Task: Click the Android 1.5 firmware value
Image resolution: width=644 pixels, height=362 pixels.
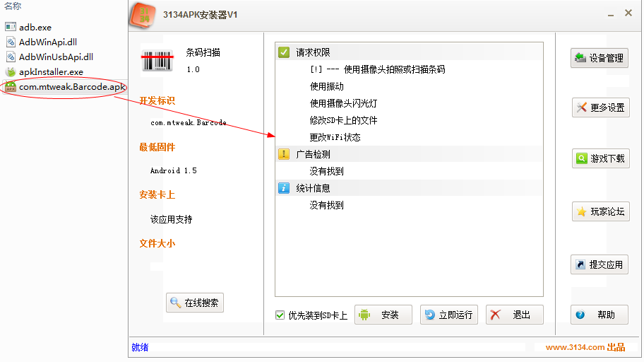Action: point(173,170)
